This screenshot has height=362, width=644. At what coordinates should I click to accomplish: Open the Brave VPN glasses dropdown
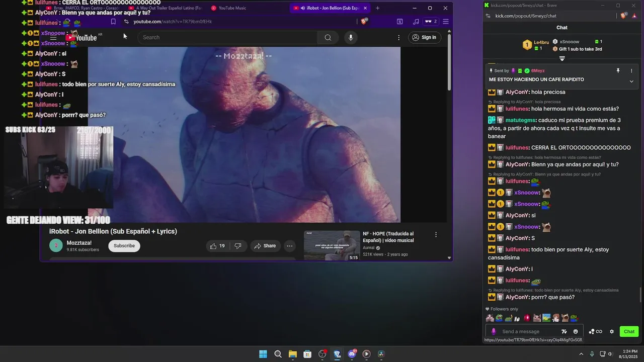point(431,22)
